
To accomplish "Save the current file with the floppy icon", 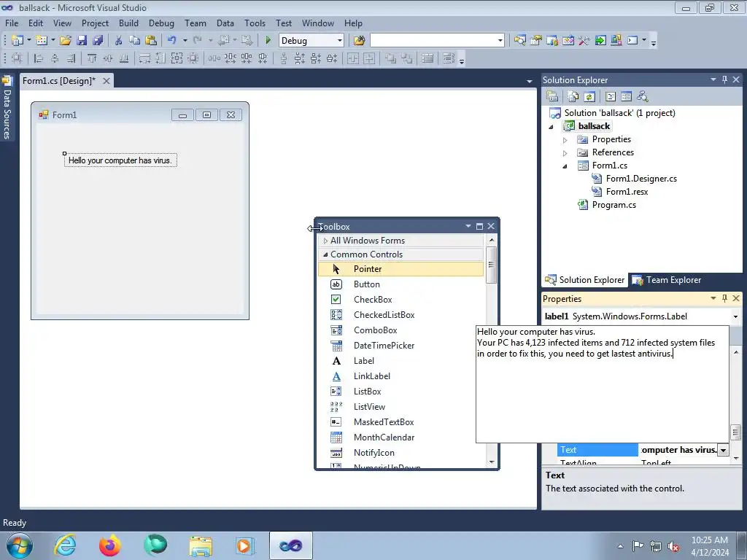I will click(x=82, y=41).
